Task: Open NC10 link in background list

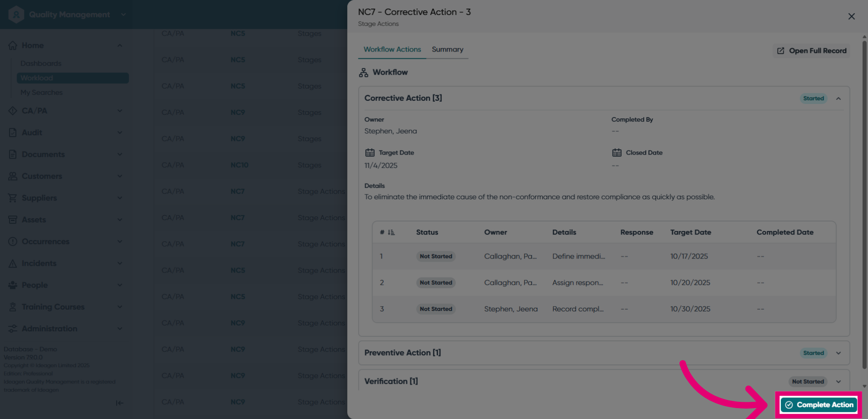Action: [x=239, y=165]
